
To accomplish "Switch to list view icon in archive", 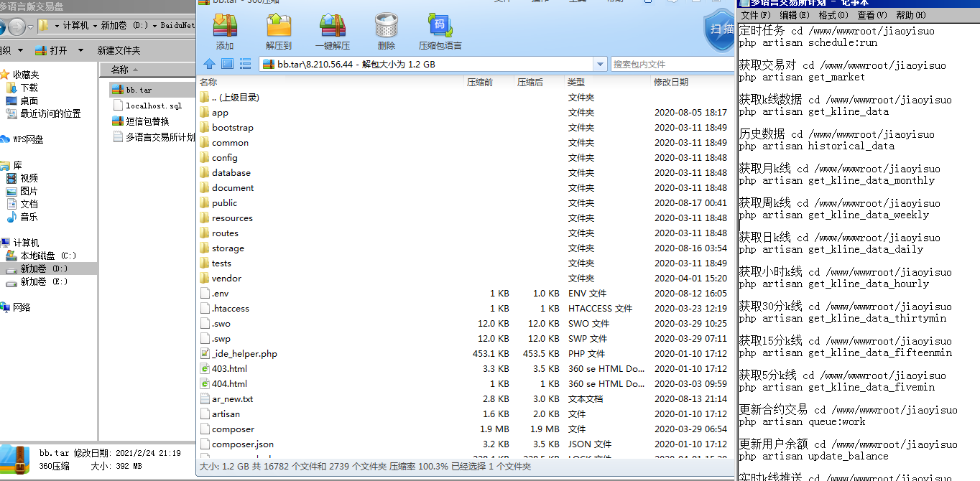I will coord(245,64).
